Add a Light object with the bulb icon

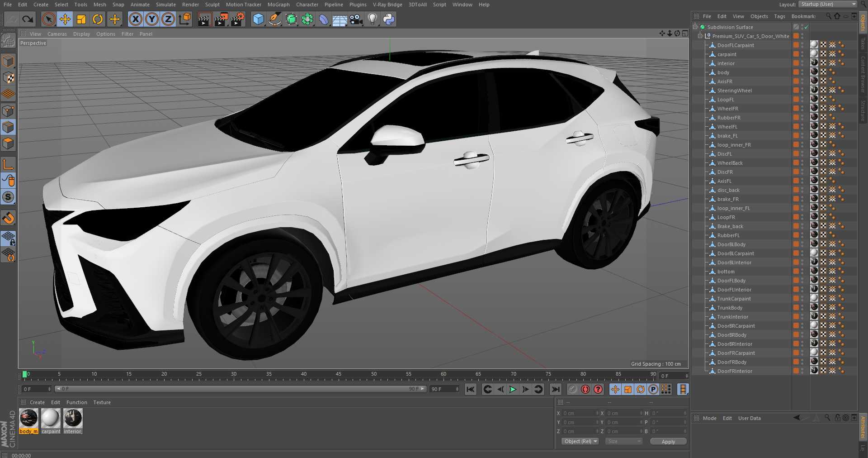373,19
